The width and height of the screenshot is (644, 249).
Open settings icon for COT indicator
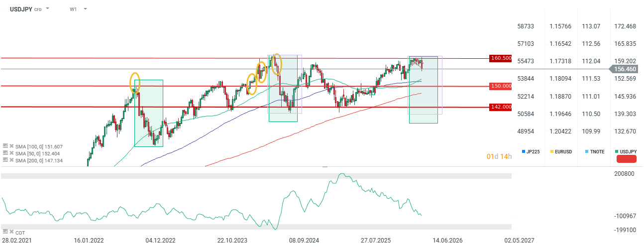pos(5,232)
